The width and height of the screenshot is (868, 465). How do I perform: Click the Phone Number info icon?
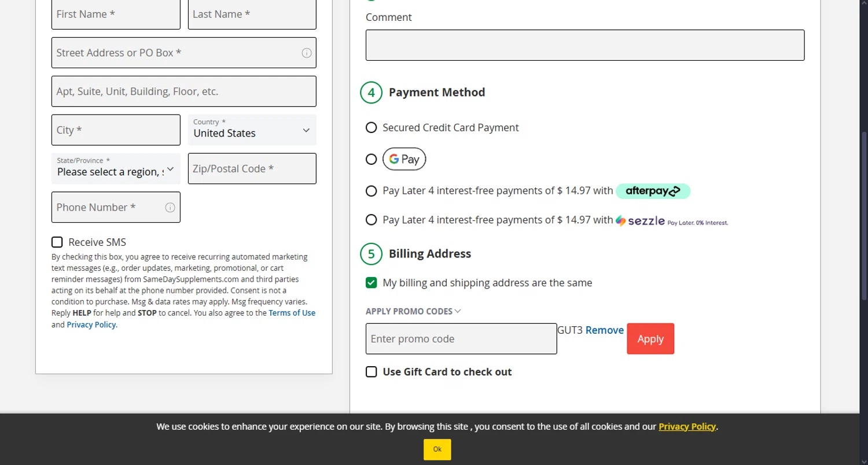(170, 208)
